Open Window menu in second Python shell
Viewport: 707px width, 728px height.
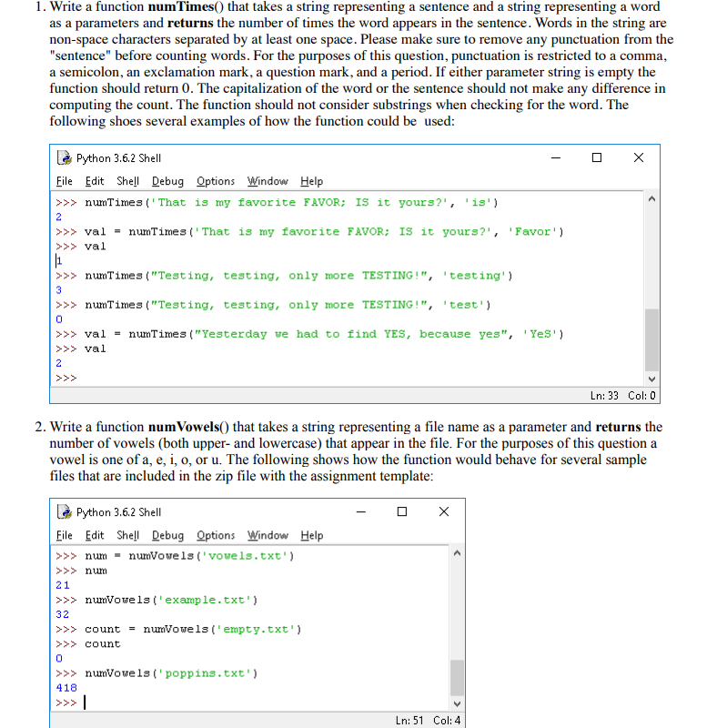pyautogui.click(x=268, y=535)
